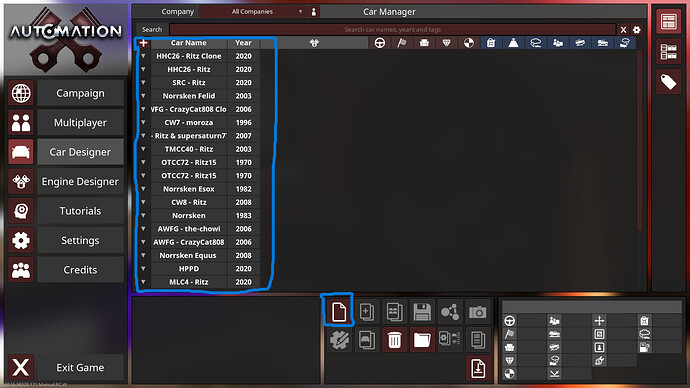Open the folder icon in the bottom toolbar
The height and width of the screenshot is (388, 690).
coord(422,340)
